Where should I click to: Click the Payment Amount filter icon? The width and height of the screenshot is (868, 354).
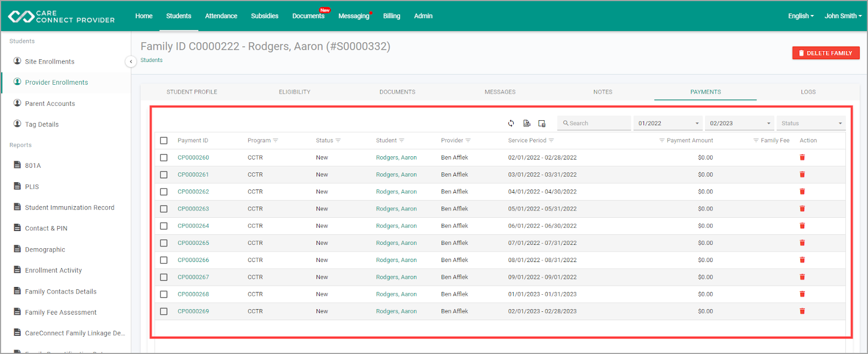[662, 141]
